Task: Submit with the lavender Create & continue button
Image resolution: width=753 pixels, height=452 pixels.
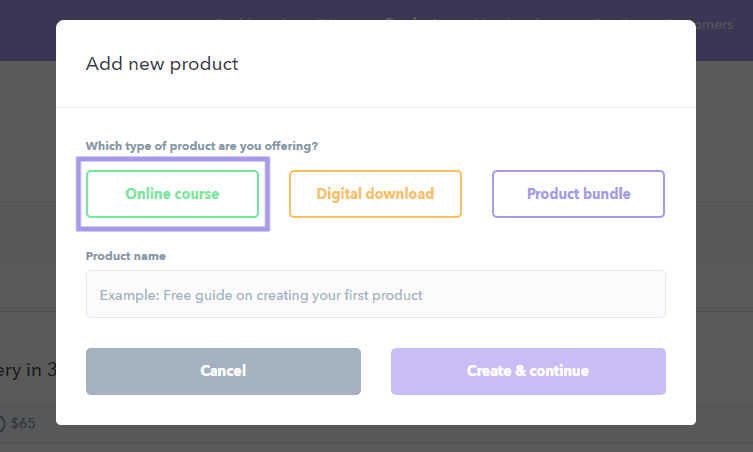Action: point(528,371)
